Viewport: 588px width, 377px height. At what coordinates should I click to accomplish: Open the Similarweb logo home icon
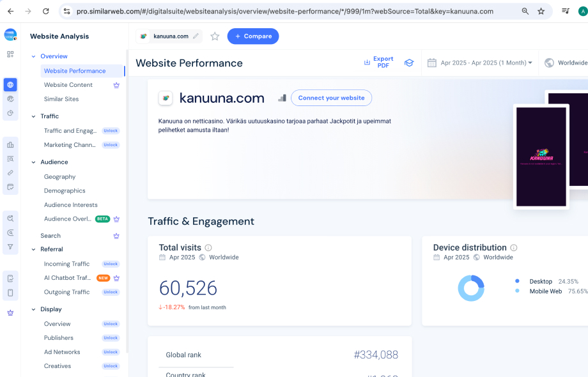(x=10, y=35)
